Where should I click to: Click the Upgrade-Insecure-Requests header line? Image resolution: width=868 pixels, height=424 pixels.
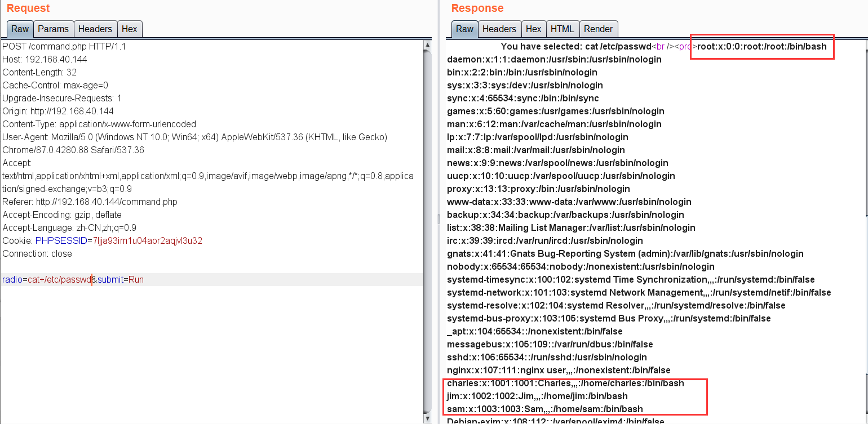[62, 98]
